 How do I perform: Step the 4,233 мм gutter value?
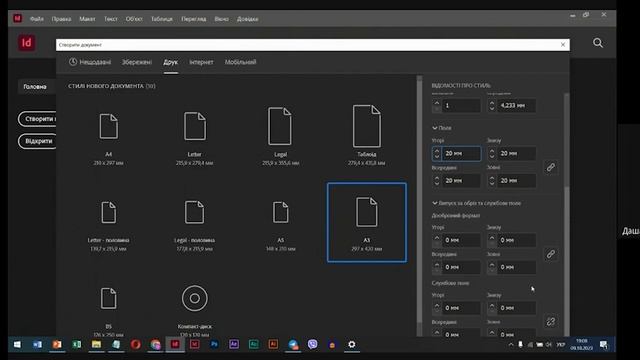492,106
